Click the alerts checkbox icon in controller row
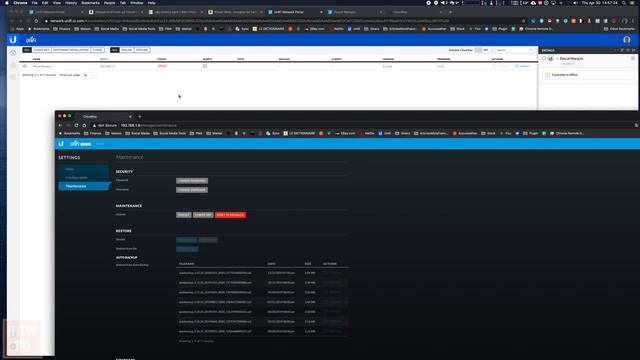 click(205, 66)
